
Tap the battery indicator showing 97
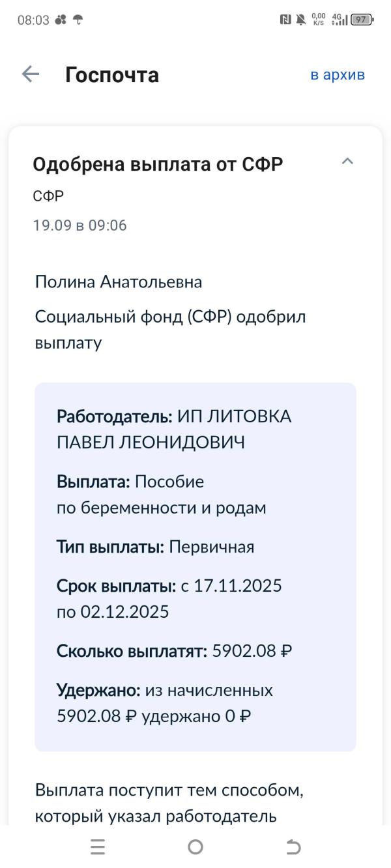coord(362,20)
